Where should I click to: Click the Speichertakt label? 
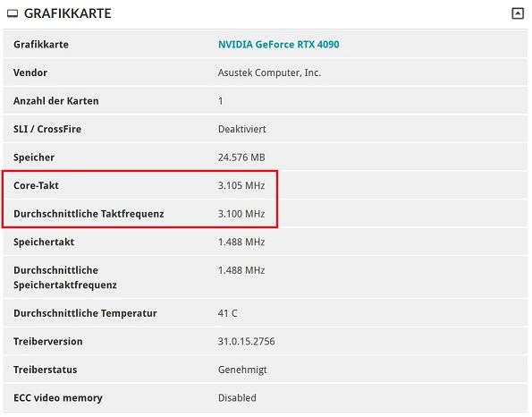click(x=44, y=243)
